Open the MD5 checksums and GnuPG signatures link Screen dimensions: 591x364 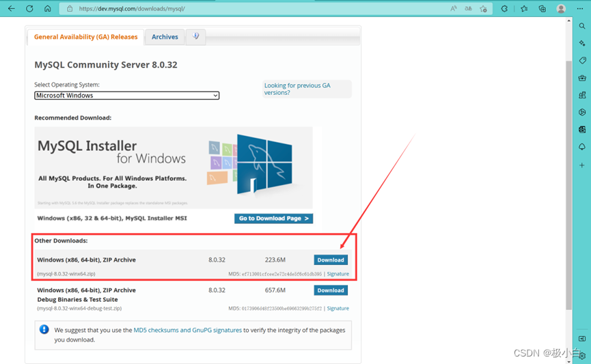click(188, 330)
